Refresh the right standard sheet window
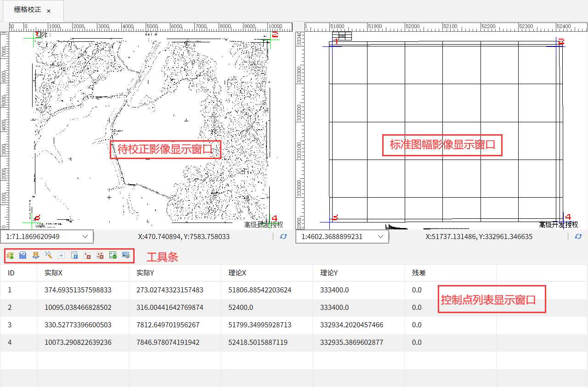 [x=578, y=236]
